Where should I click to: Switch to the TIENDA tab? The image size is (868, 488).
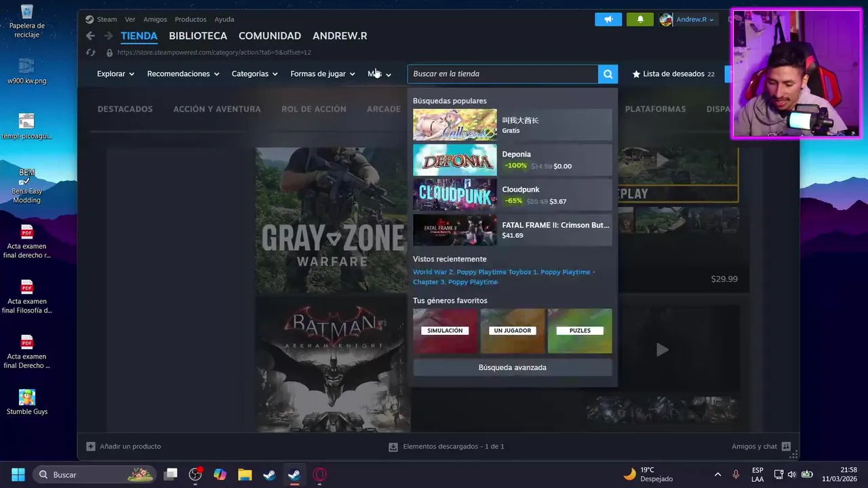139,36
